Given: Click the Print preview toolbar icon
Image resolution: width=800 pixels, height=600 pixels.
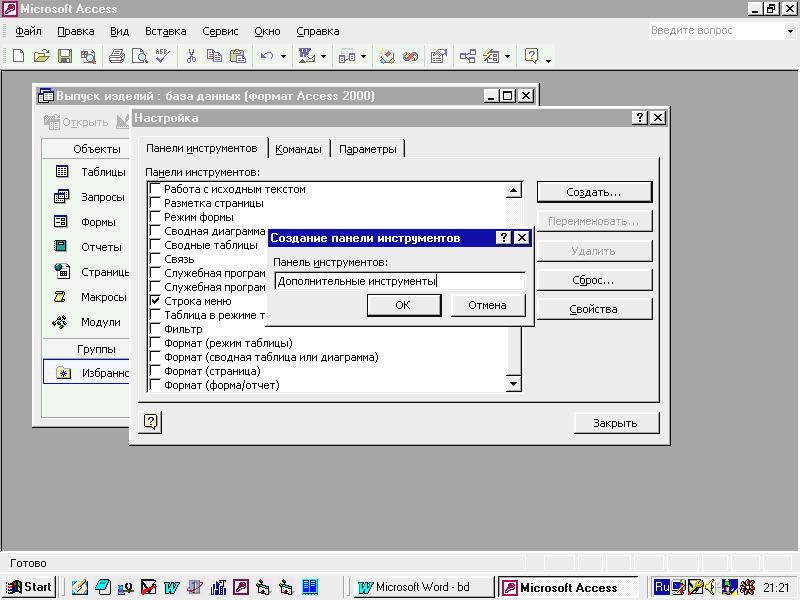Looking at the screenshot, I should tap(139, 56).
